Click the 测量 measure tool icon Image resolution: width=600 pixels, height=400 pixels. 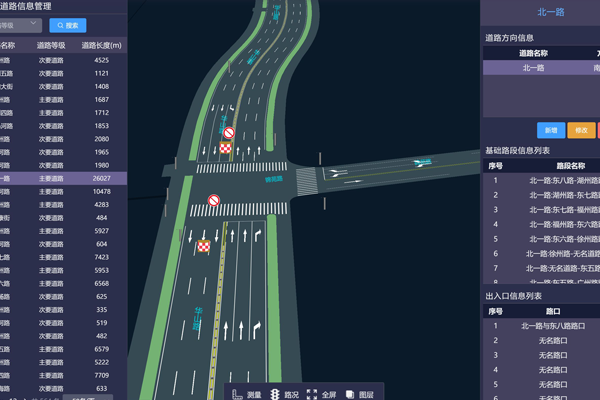pos(238,394)
